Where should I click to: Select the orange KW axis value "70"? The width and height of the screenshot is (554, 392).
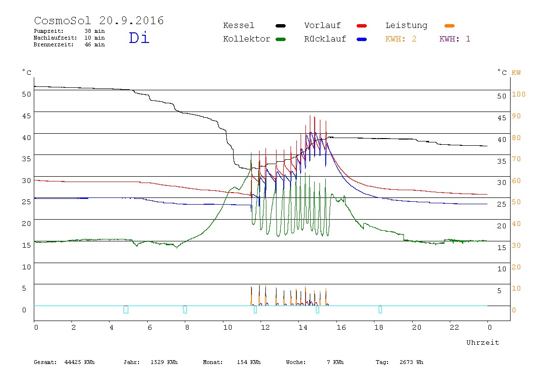pos(516,159)
